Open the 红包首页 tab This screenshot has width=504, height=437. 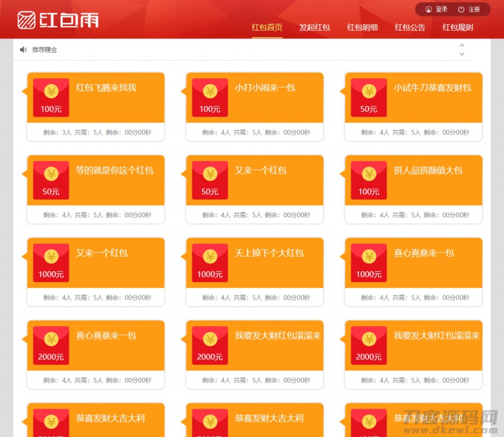(267, 27)
